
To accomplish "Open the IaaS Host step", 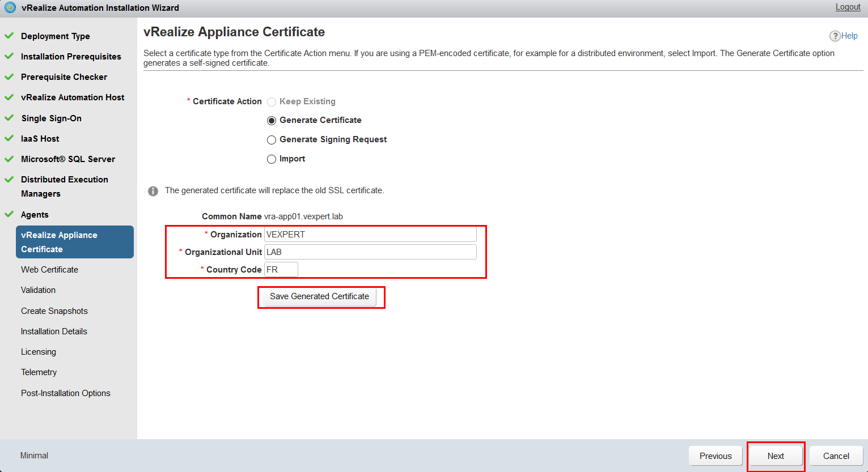I will click(40, 139).
